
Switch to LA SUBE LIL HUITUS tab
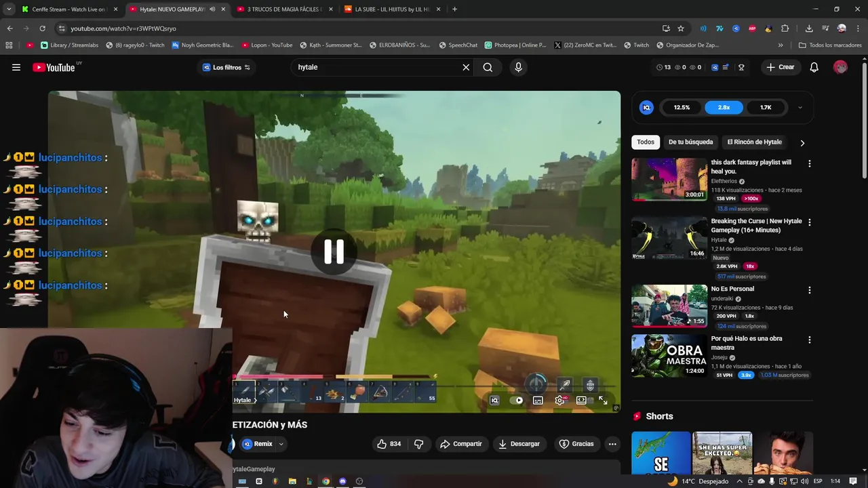tap(392, 9)
